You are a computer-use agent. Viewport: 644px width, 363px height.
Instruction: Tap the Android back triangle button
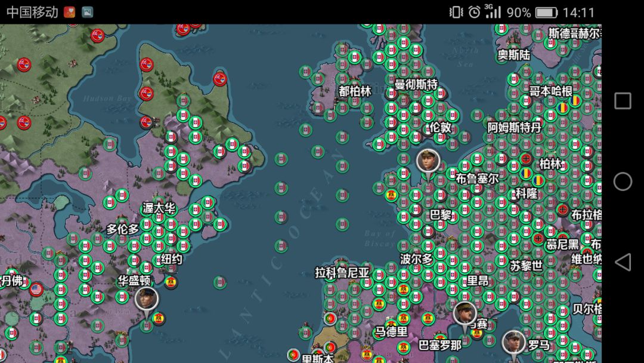point(623,262)
